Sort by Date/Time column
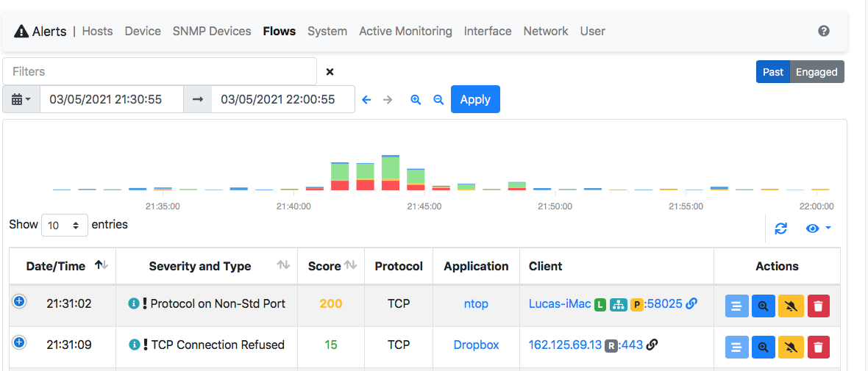 coord(63,266)
